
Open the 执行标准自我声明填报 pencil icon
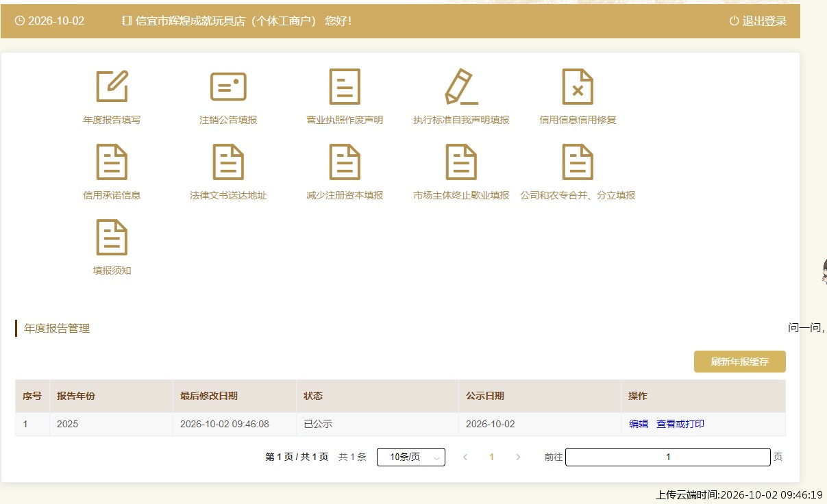coord(461,86)
